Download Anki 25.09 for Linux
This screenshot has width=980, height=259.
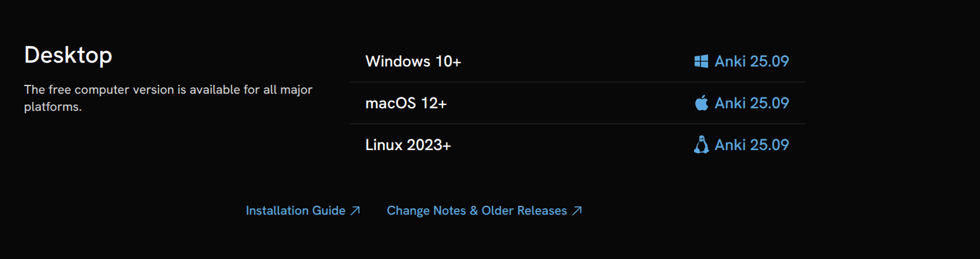tap(751, 145)
